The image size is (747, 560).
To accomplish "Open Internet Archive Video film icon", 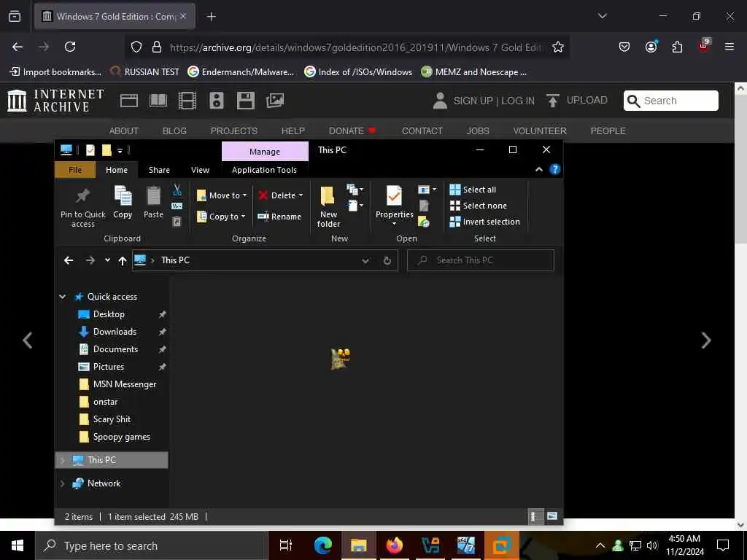I will click(187, 101).
